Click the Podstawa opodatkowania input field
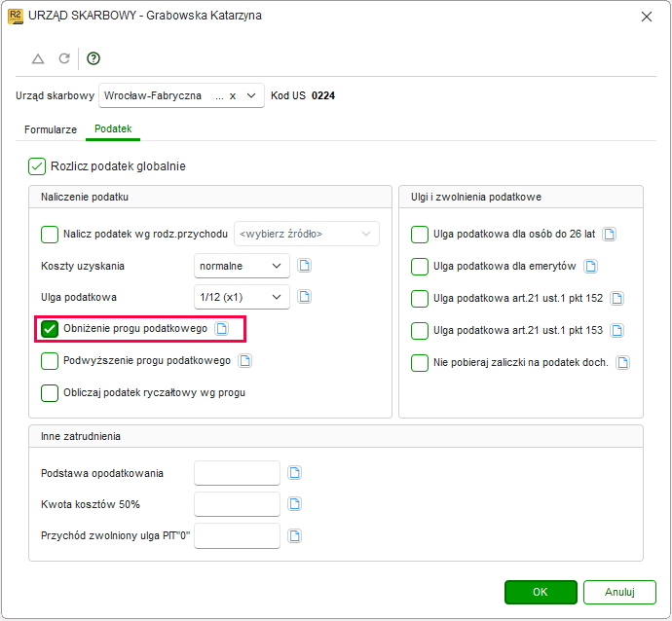This screenshot has height=621, width=672. click(x=237, y=473)
